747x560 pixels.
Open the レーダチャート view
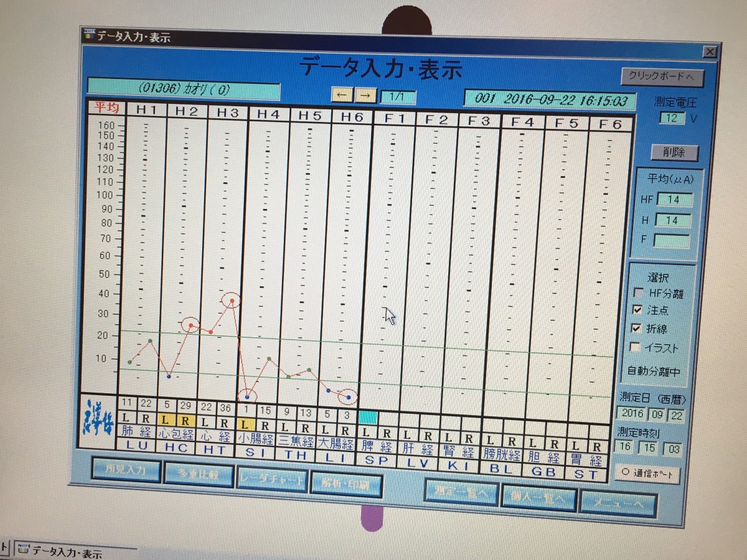pos(273,480)
